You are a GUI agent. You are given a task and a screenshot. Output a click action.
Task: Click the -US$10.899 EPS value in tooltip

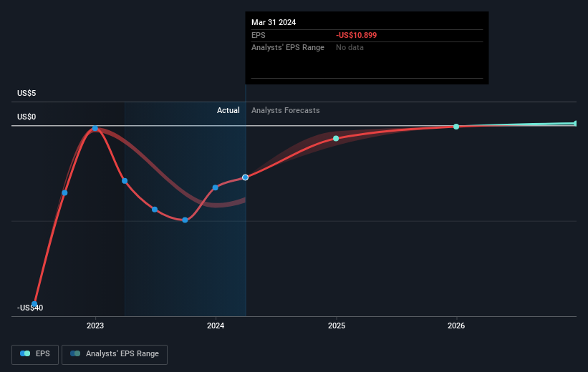click(x=356, y=35)
